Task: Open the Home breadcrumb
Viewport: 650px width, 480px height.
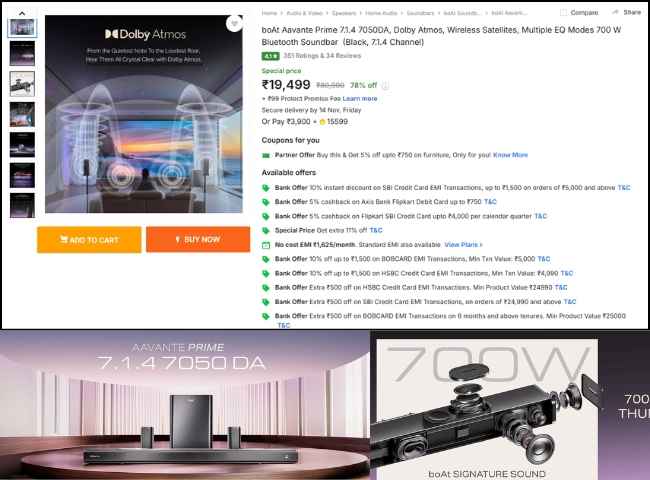Action: 269,13
